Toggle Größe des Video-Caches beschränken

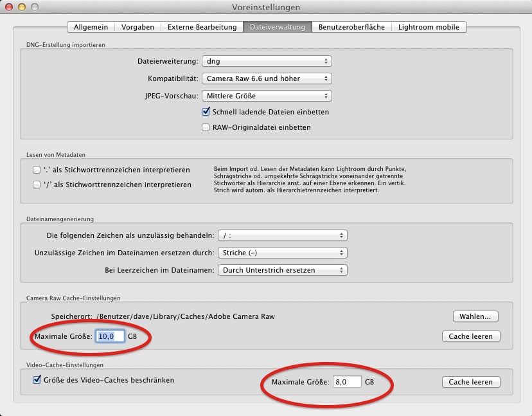(37, 380)
